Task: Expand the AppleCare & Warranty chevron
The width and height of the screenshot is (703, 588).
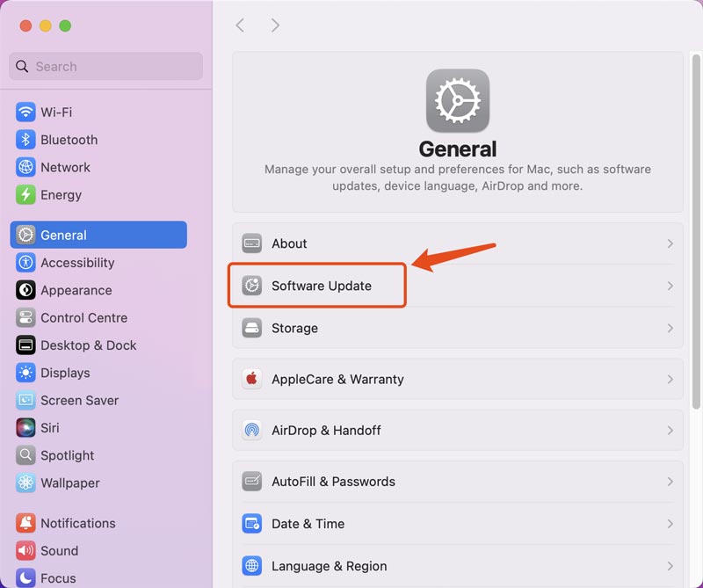Action: [670, 379]
